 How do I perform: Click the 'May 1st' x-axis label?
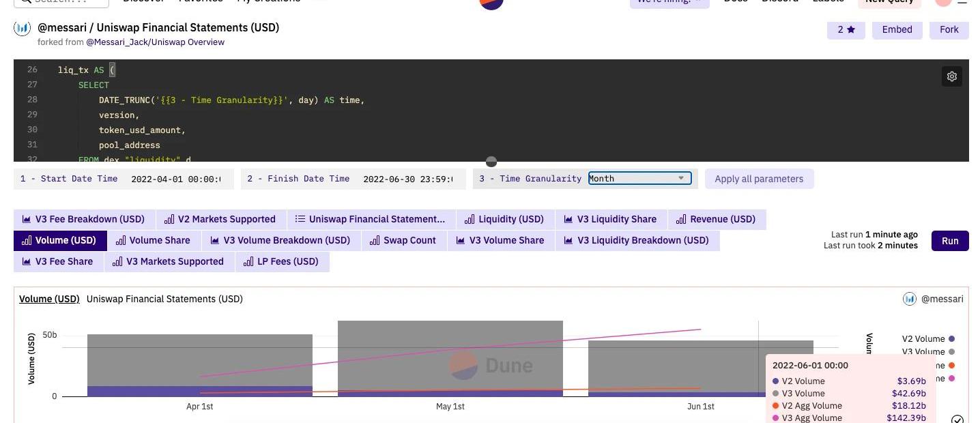point(450,407)
